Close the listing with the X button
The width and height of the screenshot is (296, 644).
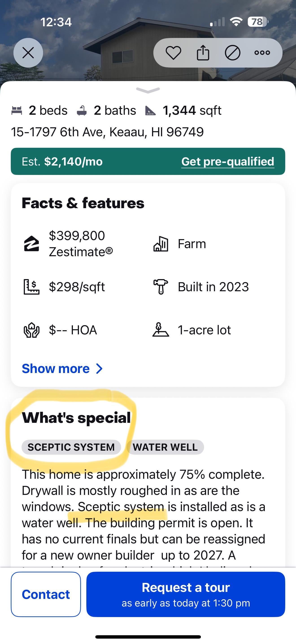[x=28, y=53]
